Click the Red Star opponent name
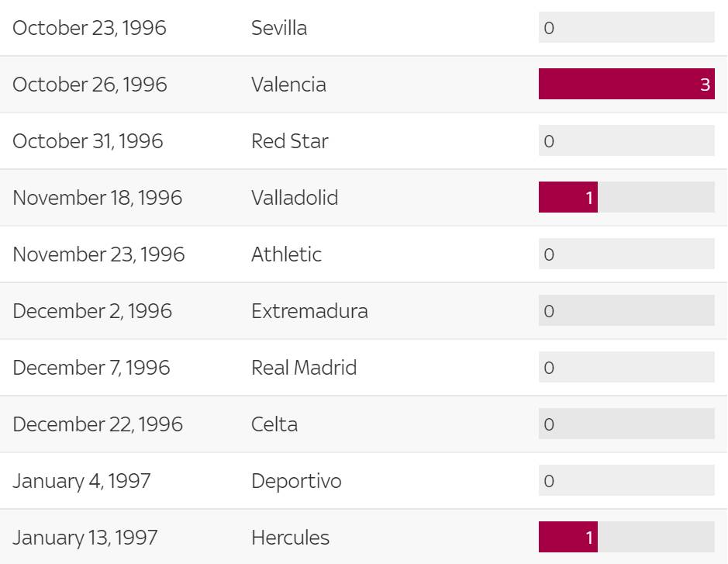 (x=290, y=141)
